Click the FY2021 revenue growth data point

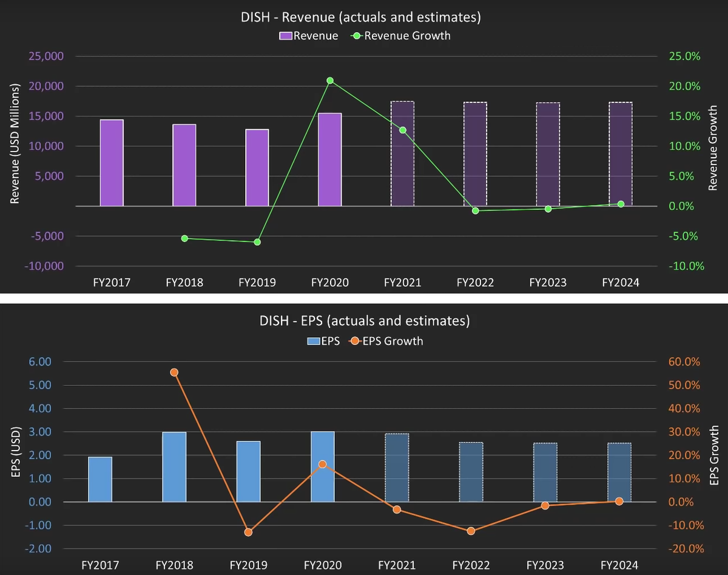tap(403, 130)
